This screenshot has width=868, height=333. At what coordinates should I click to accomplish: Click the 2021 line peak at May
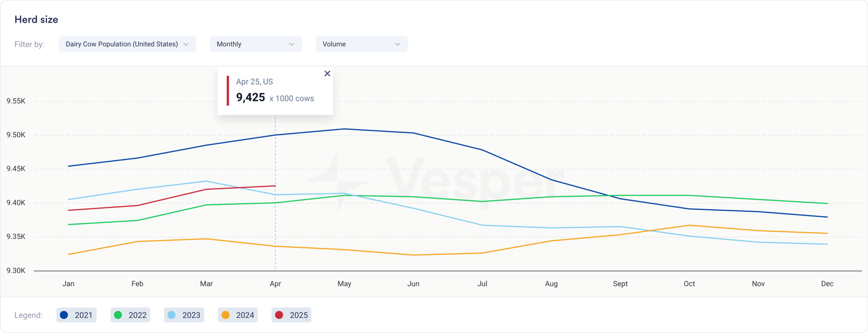tap(344, 129)
